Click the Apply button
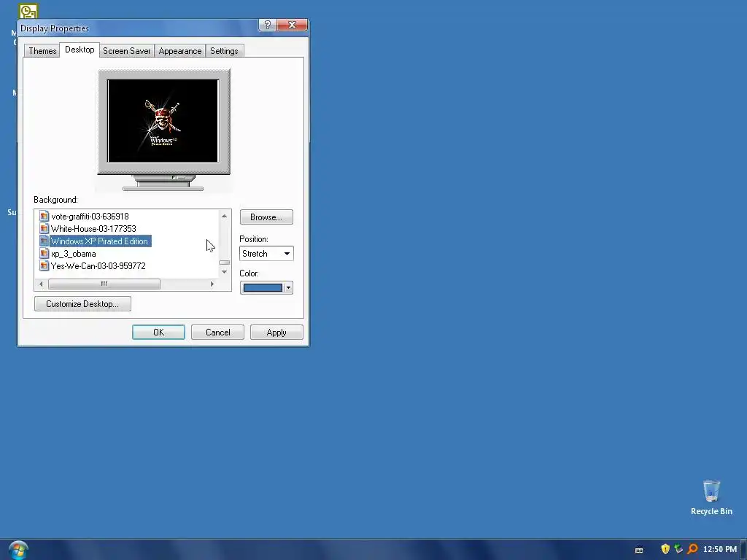 coord(276,332)
